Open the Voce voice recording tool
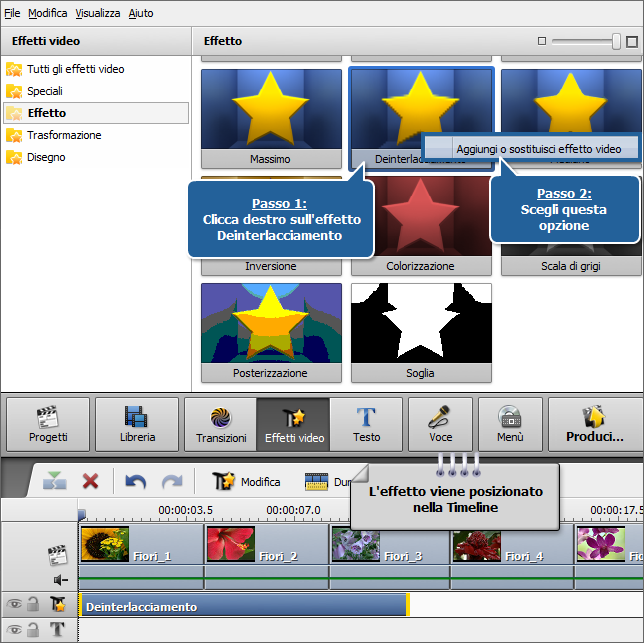The height and width of the screenshot is (643, 644). 440,424
